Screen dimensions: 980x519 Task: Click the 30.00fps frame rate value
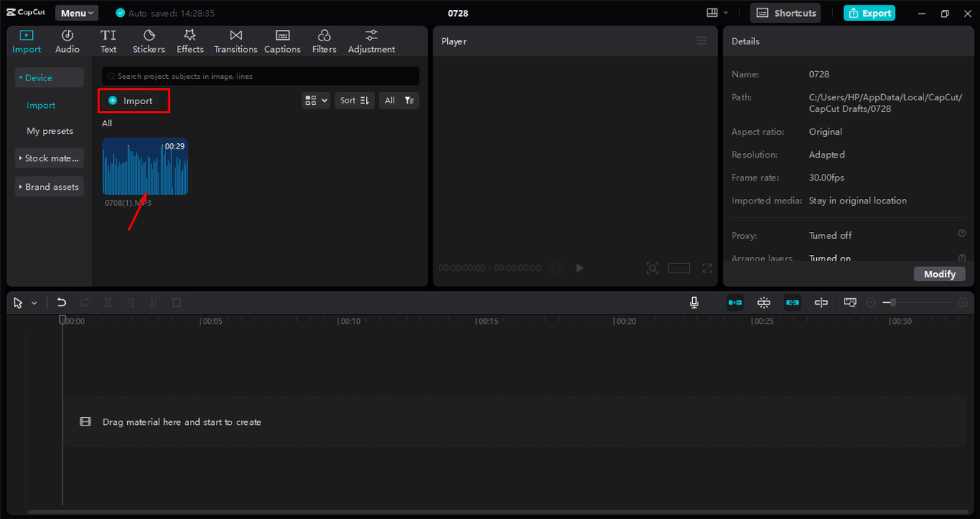827,178
